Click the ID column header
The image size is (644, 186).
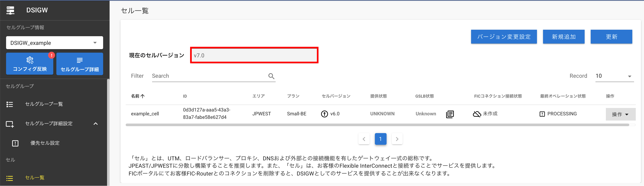tap(185, 96)
